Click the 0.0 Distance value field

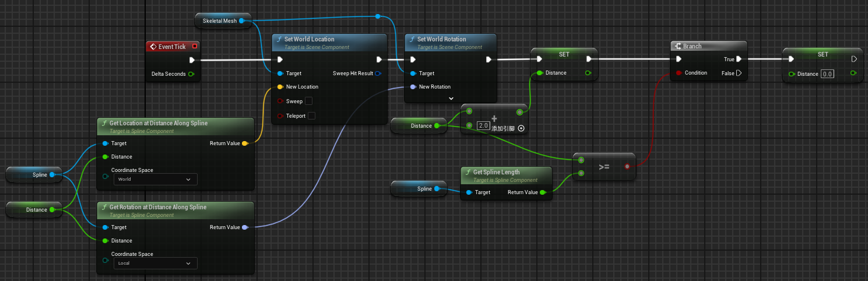click(x=827, y=74)
